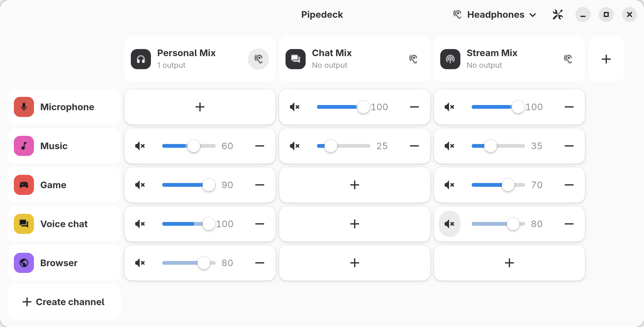This screenshot has height=327, width=644.
Task: Click the Personal Mix title
Action: [x=186, y=53]
